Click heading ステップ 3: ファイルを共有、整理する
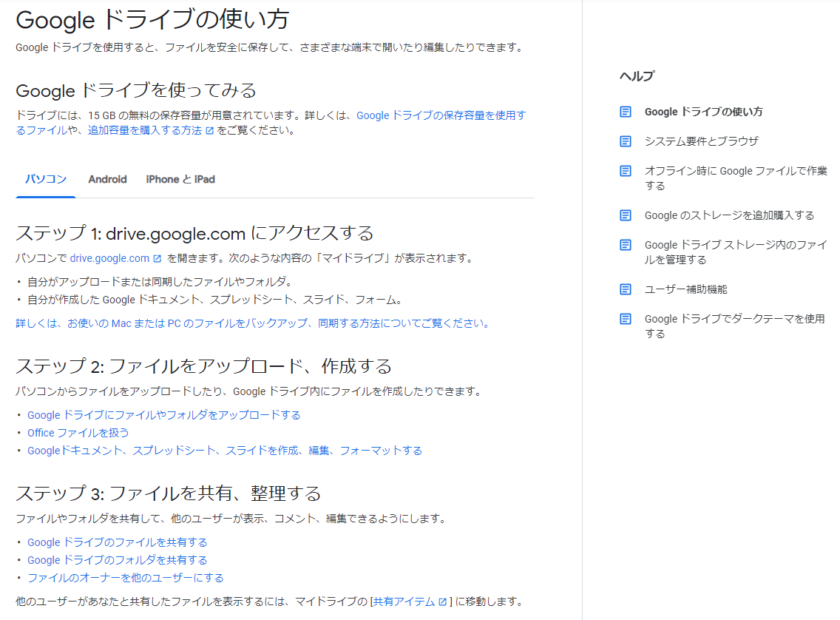Image resolution: width=840 pixels, height=620 pixels. point(168,493)
